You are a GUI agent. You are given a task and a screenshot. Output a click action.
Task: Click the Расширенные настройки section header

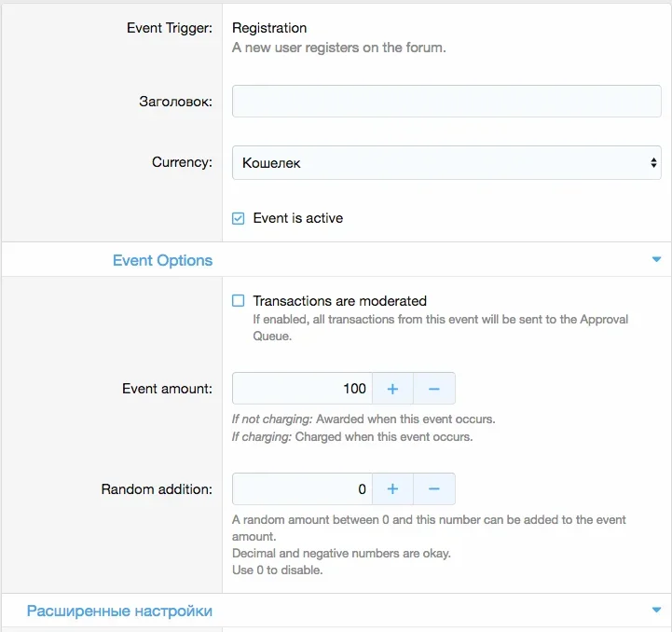tap(119, 611)
